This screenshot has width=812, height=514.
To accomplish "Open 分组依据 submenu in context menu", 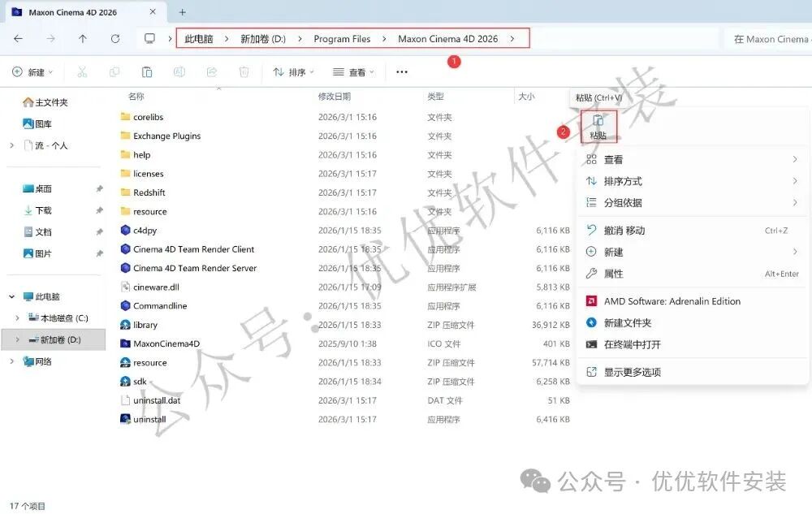I will pyautogui.click(x=693, y=202).
